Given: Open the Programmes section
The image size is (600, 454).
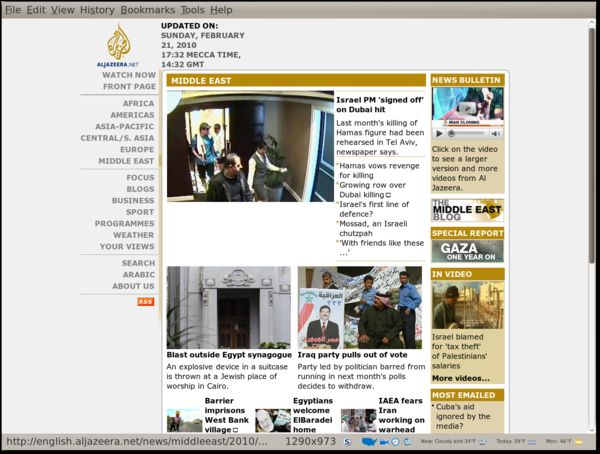Looking at the screenshot, I should (125, 224).
